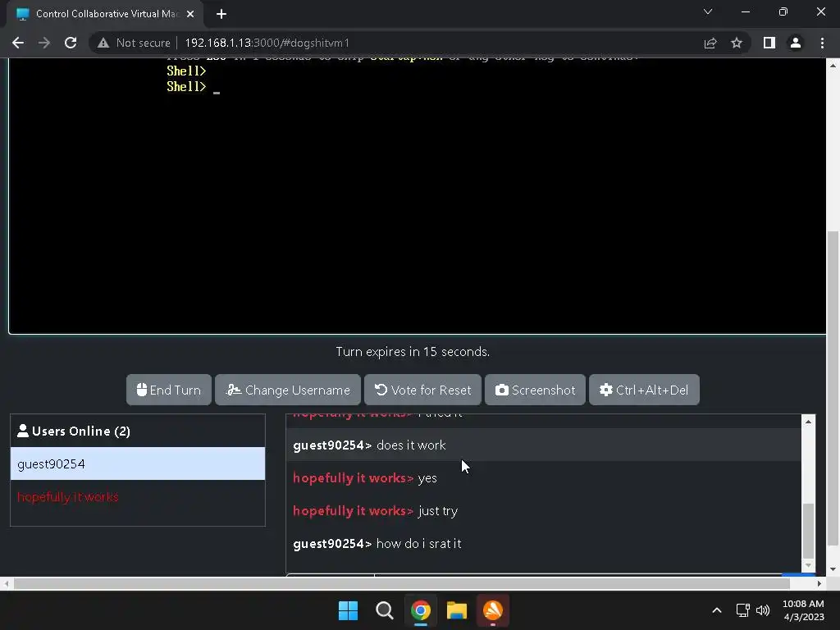
Task: Click chat message 'yes'
Action: tap(427, 478)
